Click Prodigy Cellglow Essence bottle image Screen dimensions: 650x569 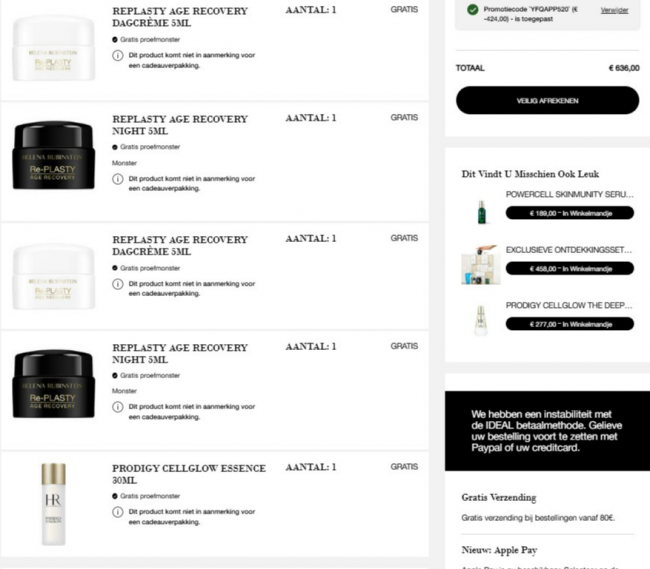pyautogui.click(x=53, y=504)
